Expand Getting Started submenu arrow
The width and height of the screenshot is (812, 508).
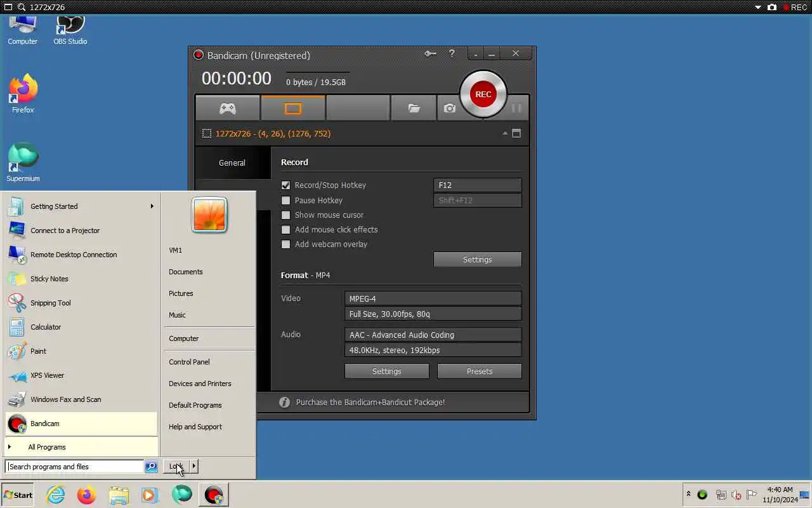152,206
